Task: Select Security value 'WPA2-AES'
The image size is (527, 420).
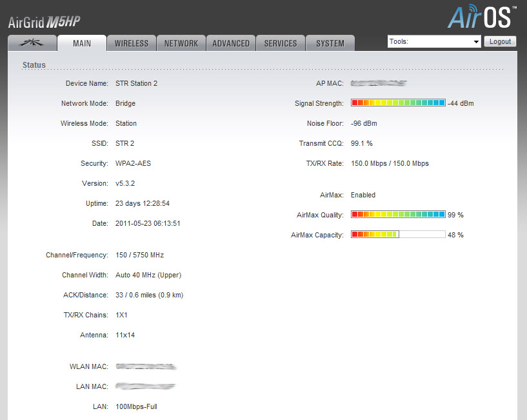Action: point(133,163)
